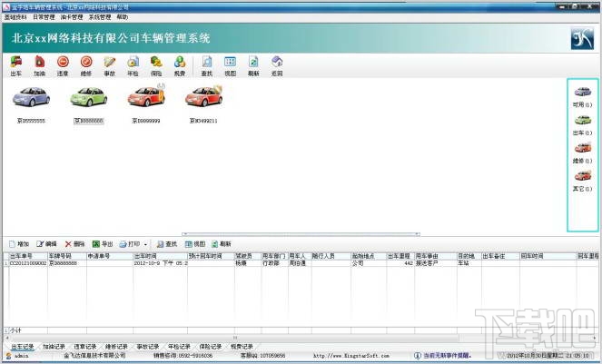Click the top toolbar 刷新 refresh icon
Screen dimensions: 602x364
pos(253,66)
